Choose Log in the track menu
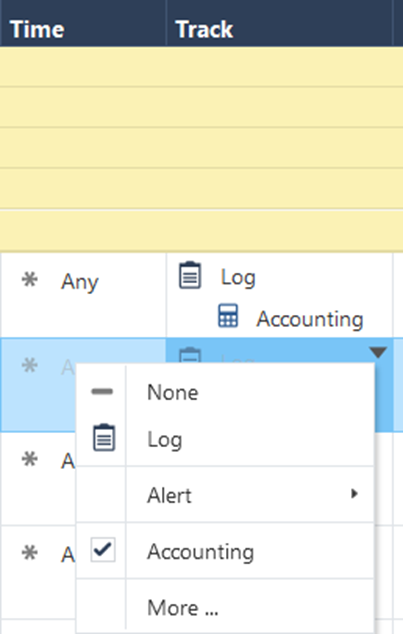Screen dimensions: 403x634 click(x=225, y=439)
